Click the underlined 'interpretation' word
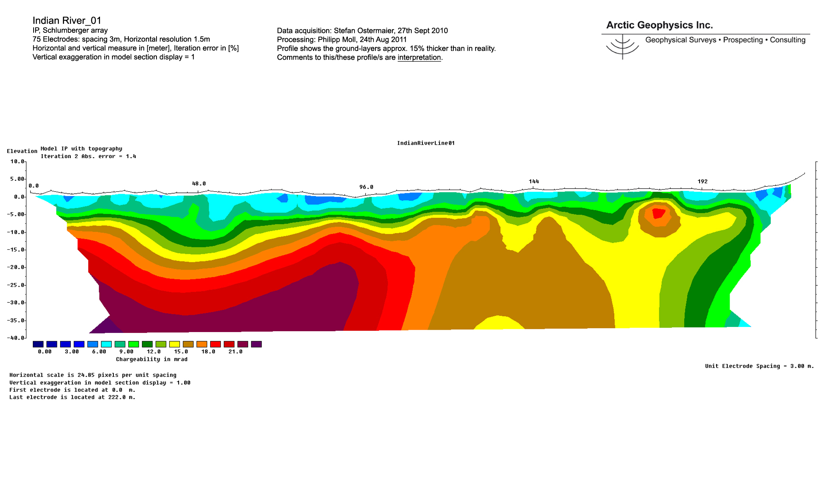Viewport: 830px width, 504px height. 419,57
